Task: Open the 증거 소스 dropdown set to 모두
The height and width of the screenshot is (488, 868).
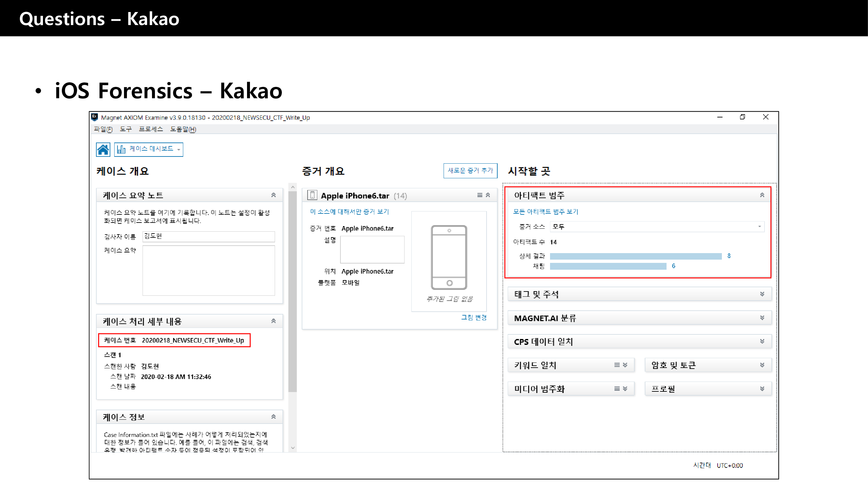Action: (x=657, y=227)
